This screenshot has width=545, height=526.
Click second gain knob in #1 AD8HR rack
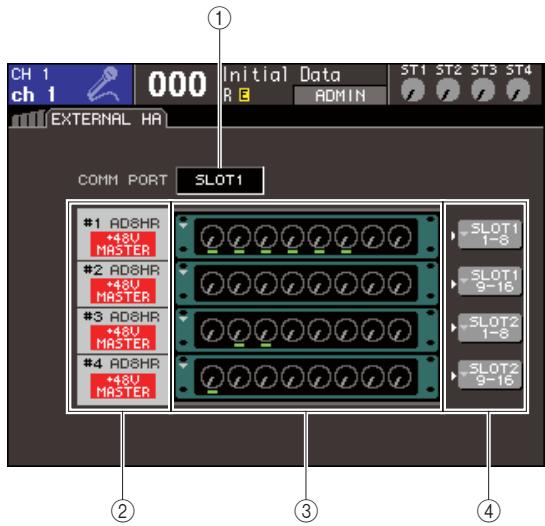[239, 236]
